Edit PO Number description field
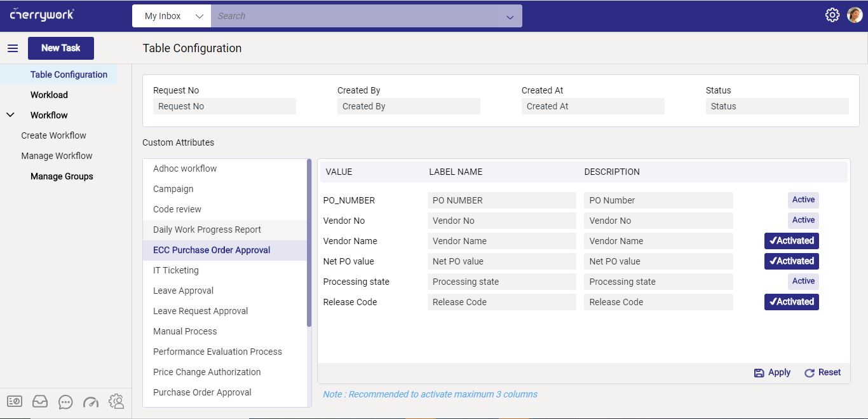 pyautogui.click(x=658, y=200)
